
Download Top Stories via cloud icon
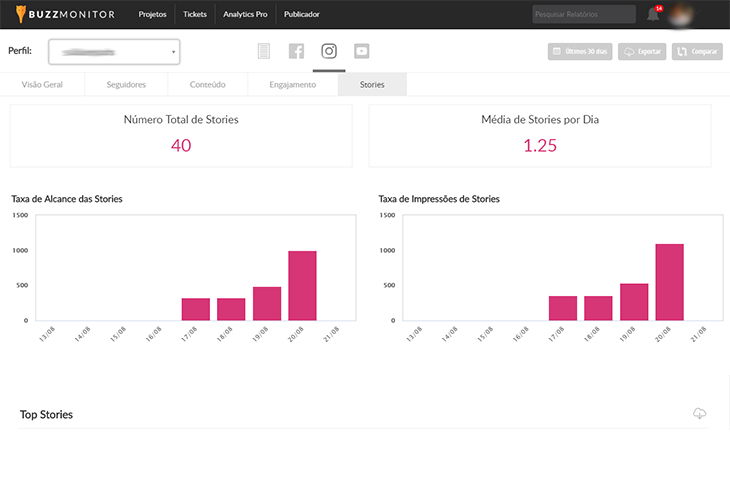(699, 413)
